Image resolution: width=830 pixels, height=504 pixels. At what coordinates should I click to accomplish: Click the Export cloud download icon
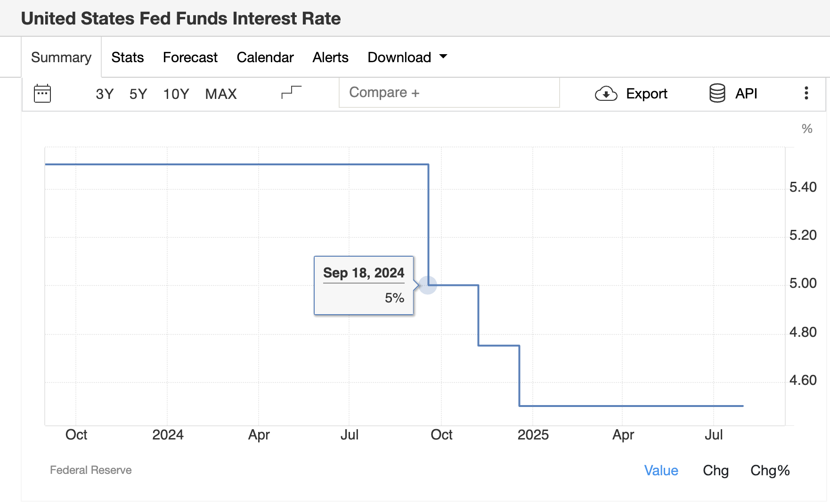tap(606, 94)
